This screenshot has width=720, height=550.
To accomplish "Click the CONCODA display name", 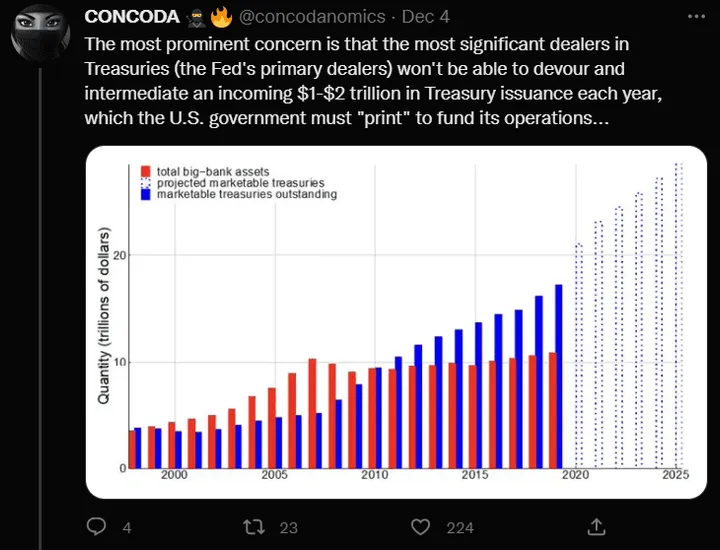I will (131, 17).
